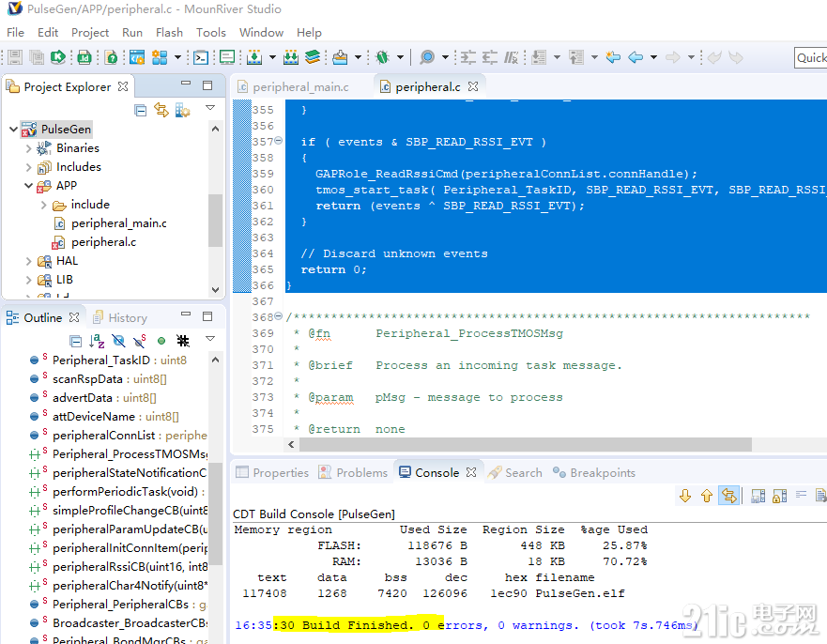Collapse the PulseGen project tree

pyautogui.click(x=14, y=129)
